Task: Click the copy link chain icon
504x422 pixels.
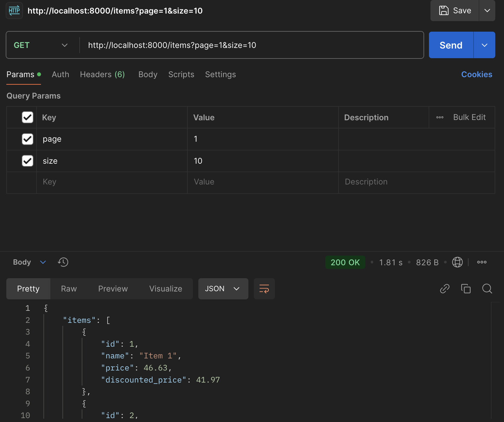Action: (x=445, y=289)
